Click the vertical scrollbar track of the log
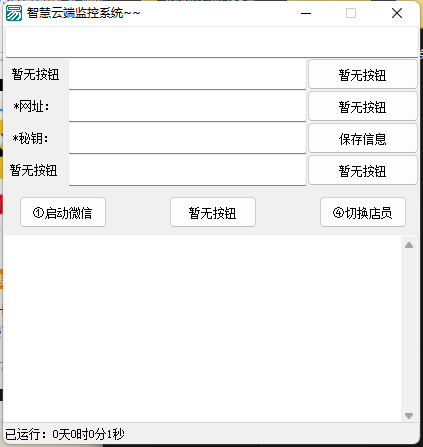The height and width of the screenshot is (447, 423). click(409, 330)
